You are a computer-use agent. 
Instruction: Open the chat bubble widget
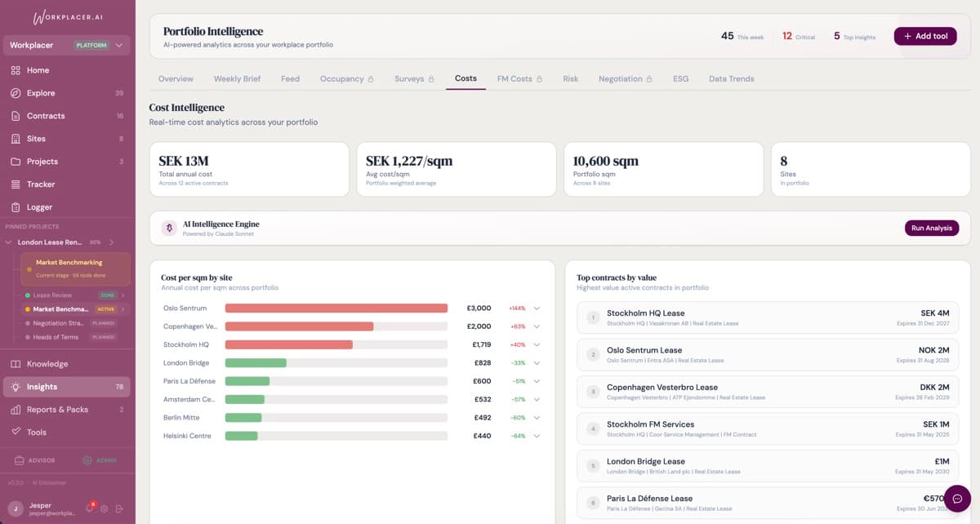click(x=957, y=499)
